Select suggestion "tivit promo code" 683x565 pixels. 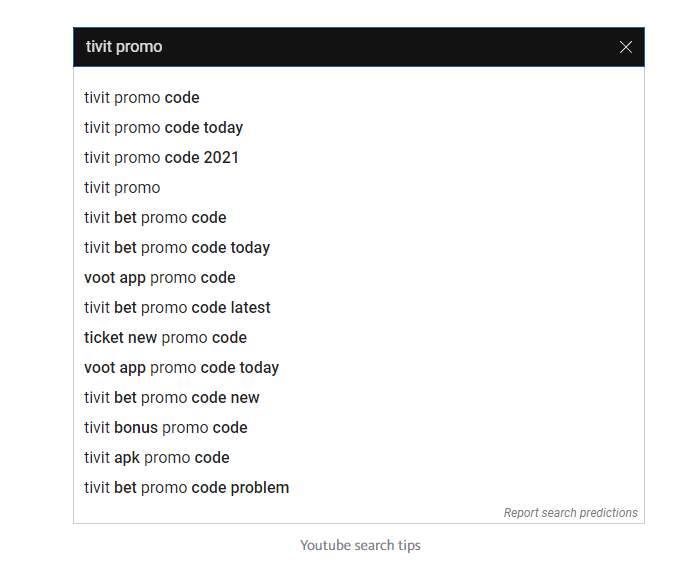tap(142, 98)
